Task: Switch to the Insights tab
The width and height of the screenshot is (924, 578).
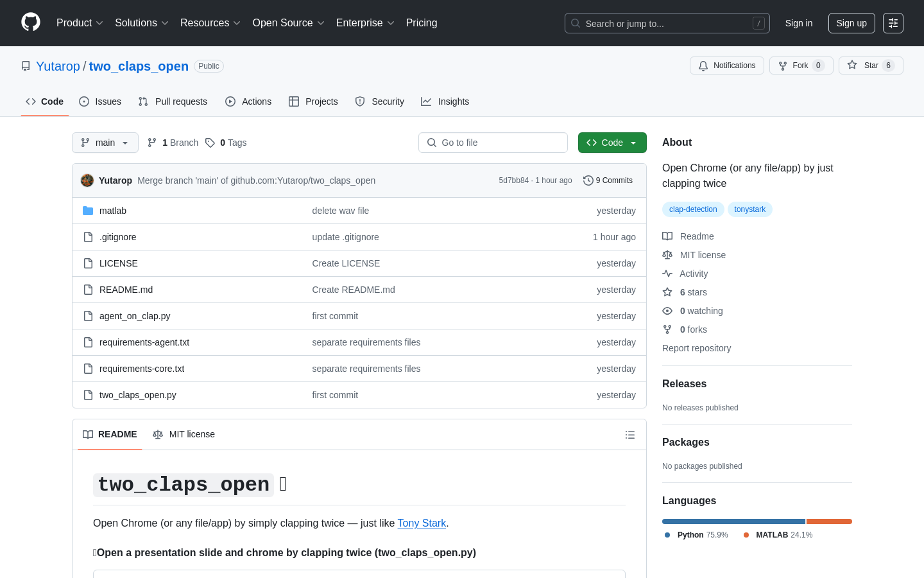Action: 445,101
